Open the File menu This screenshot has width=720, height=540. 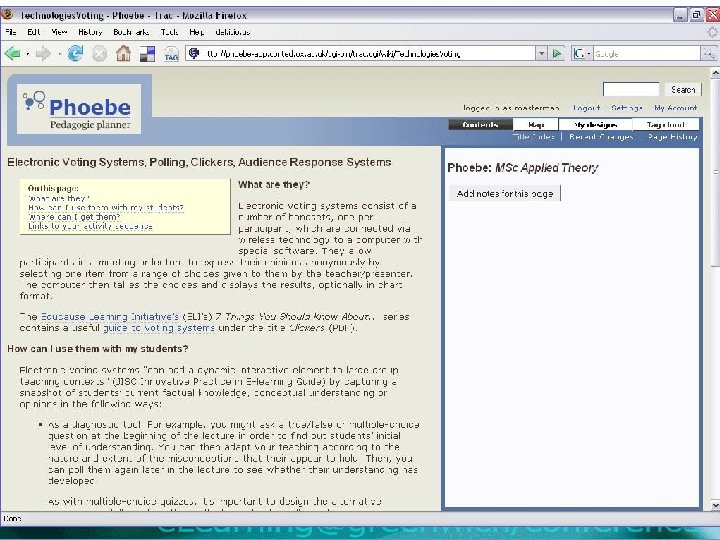point(11,32)
